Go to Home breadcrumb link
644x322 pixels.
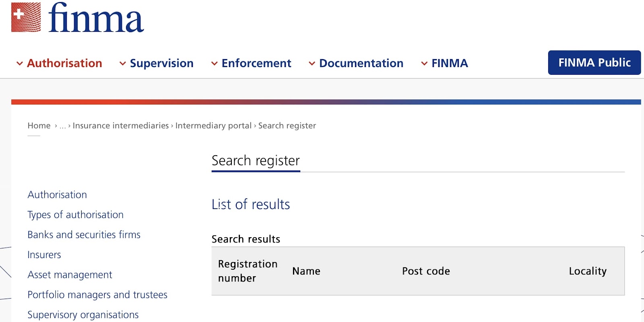(39, 125)
